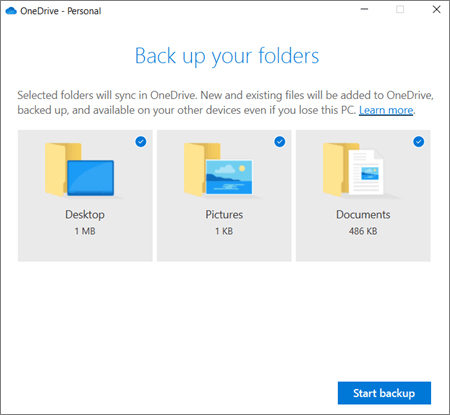
Task: Minimize the OneDrive window
Action: click(x=365, y=9)
